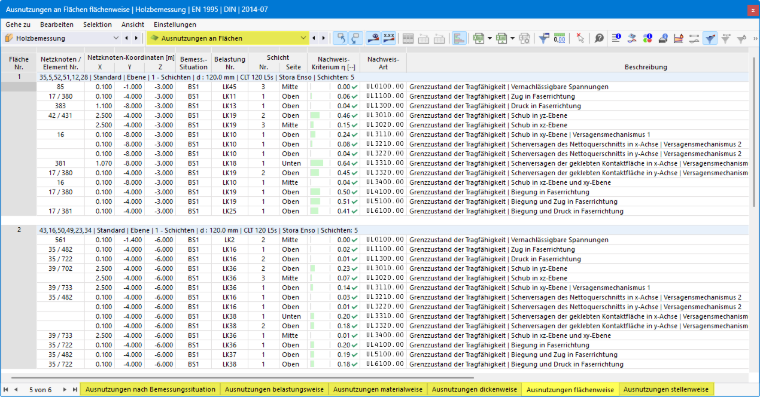
Task: Click the gray table grid toolbar icon
Action: coord(408,38)
